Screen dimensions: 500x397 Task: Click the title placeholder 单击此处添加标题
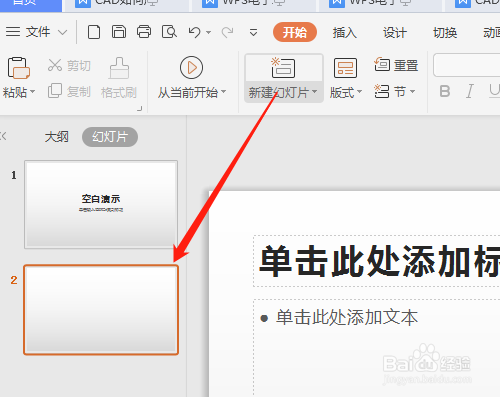pyautogui.click(x=377, y=261)
